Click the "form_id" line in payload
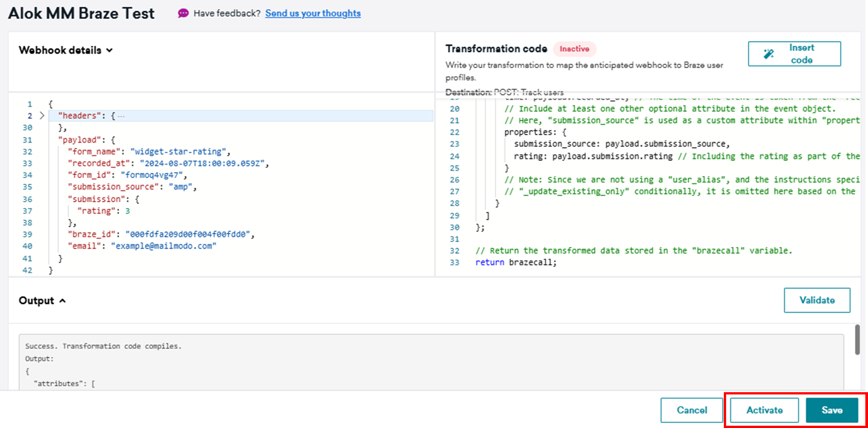The width and height of the screenshot is (868, 428). tap(127, 175)
